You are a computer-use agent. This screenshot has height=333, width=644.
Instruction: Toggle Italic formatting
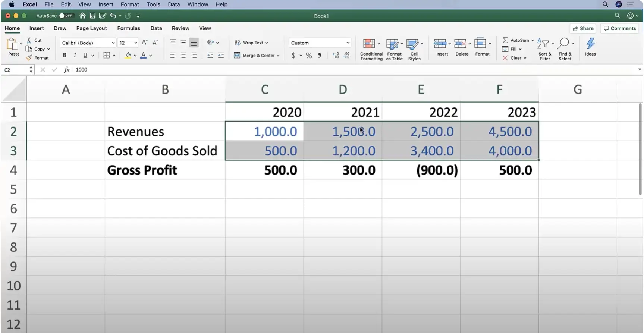(x=75, y=55)
